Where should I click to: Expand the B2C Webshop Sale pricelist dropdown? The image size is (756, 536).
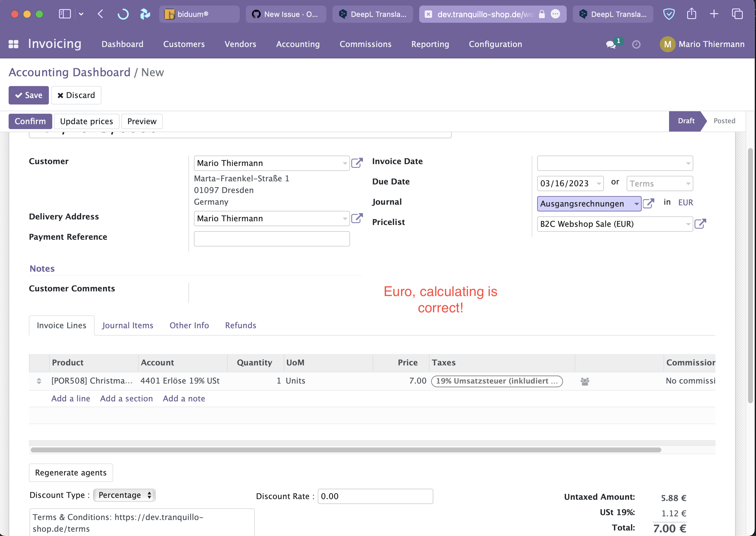tap(688, 224)
